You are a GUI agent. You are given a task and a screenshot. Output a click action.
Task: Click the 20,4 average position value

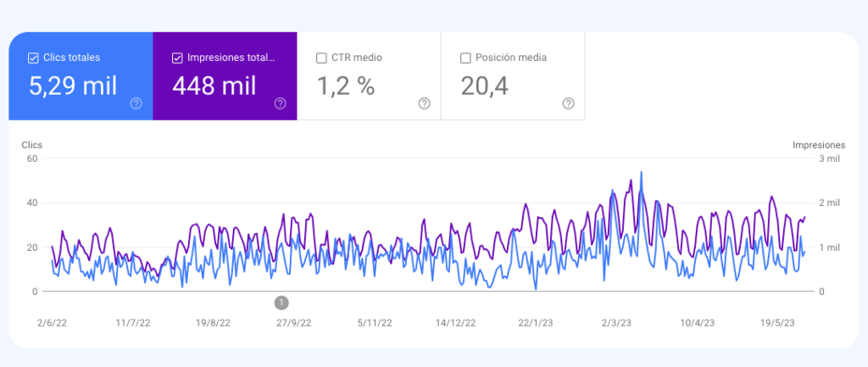[485, 86]
